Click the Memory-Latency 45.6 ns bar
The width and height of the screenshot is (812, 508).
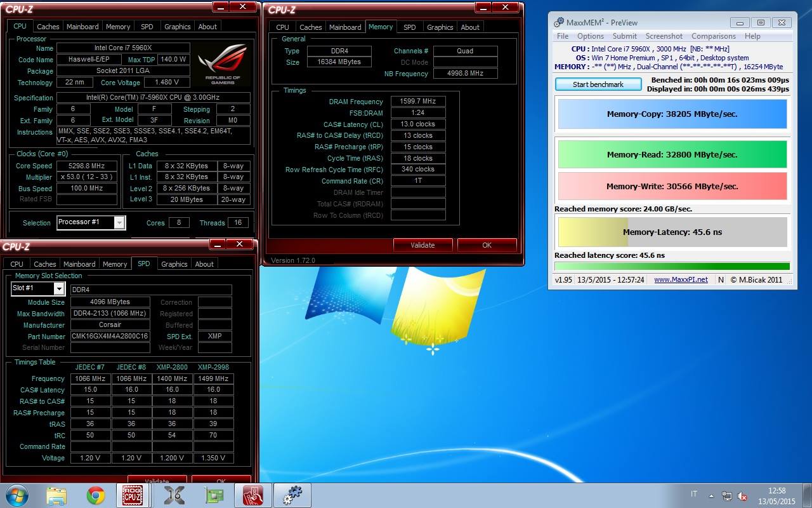[x=672, y=232]
